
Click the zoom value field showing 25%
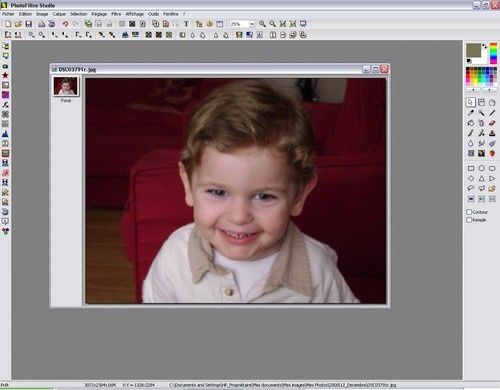pos(239,24)
